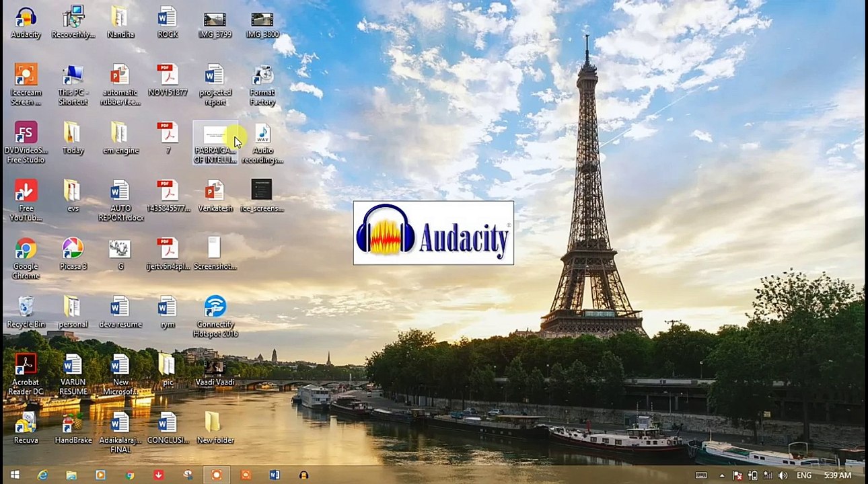Select the AUTO REPORT.docx file
Image resolution: width=868 pixels, height=484 pixels.
pos(120,201)
